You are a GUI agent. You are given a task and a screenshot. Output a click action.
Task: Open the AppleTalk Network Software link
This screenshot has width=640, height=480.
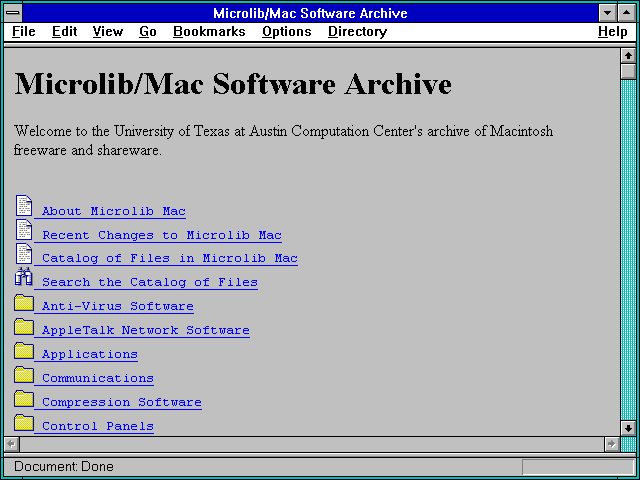tap(146, 330)
